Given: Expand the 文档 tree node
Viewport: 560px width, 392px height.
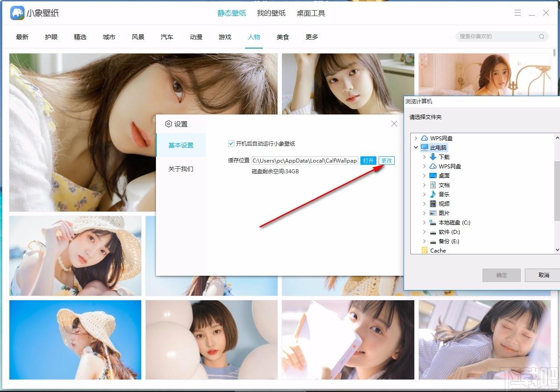Looking at the screenshot, I should (425, 185).
